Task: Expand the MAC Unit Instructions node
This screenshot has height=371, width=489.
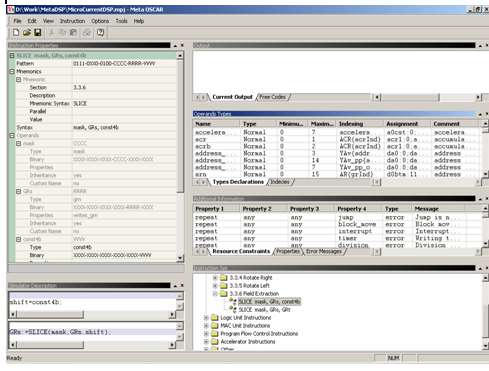Action: tap(206, 326)
